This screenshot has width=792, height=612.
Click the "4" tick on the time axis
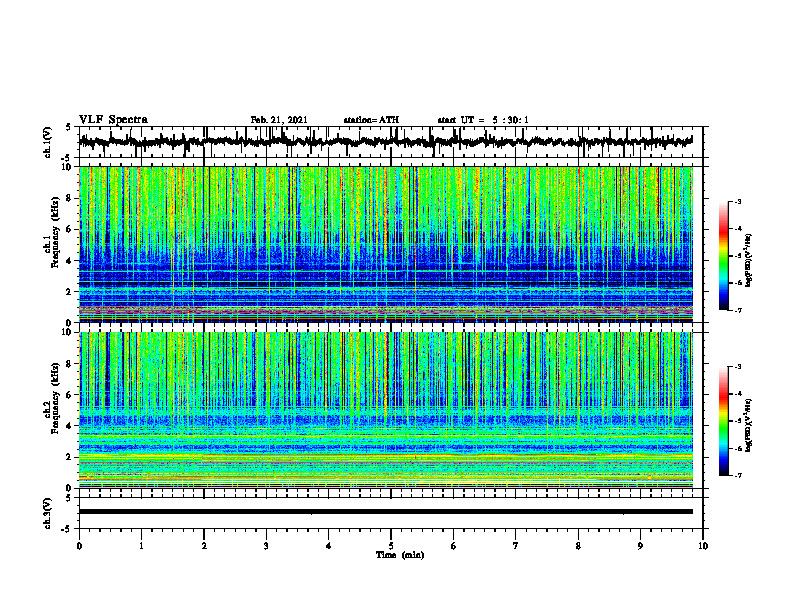tap(329, 546)
